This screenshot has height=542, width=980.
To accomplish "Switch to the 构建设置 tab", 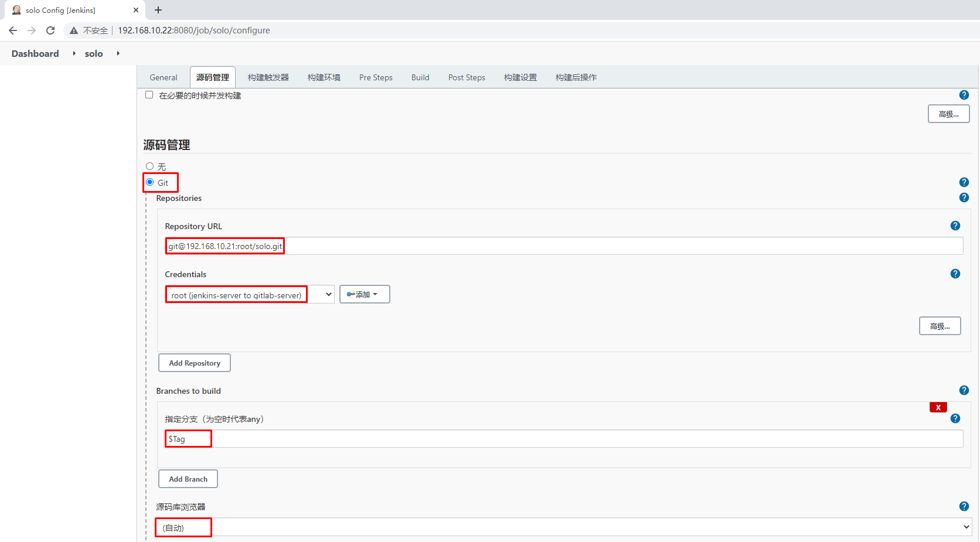I will (520, 77).
